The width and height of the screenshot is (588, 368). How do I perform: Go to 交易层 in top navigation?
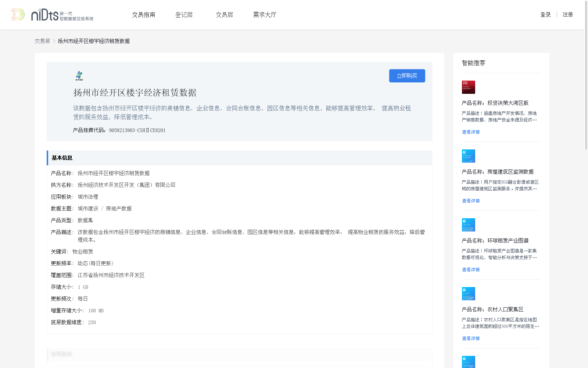point(225,15)
